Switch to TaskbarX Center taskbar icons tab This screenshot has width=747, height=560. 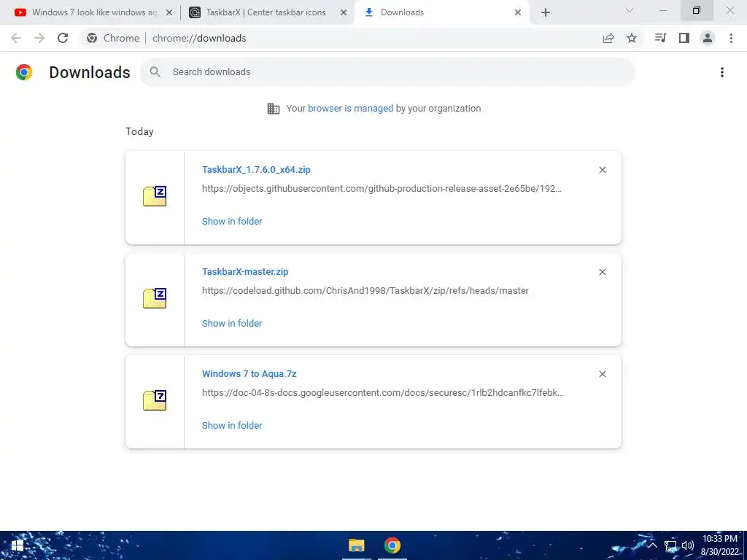(x=267, y=12)
